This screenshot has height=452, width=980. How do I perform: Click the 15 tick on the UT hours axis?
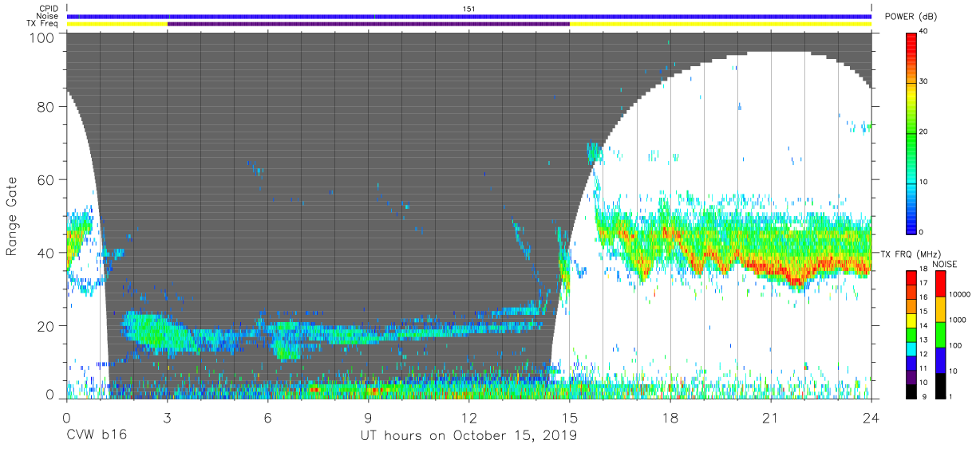click(570, 417)
